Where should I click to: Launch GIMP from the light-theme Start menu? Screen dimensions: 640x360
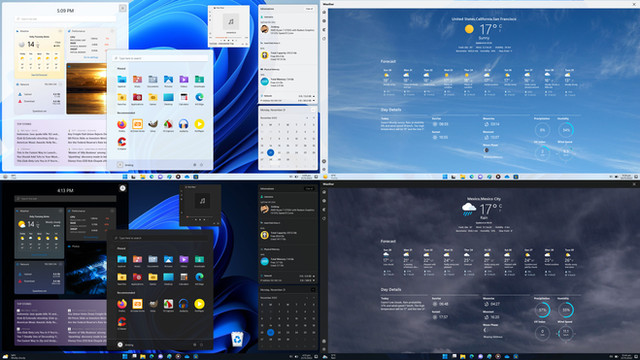(153, 124)
